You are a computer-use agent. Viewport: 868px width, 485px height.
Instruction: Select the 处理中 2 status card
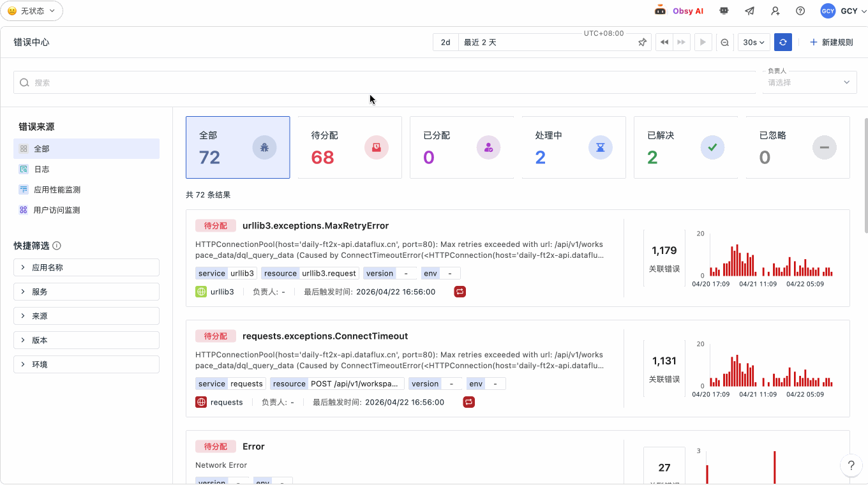[x=574, y=147]
